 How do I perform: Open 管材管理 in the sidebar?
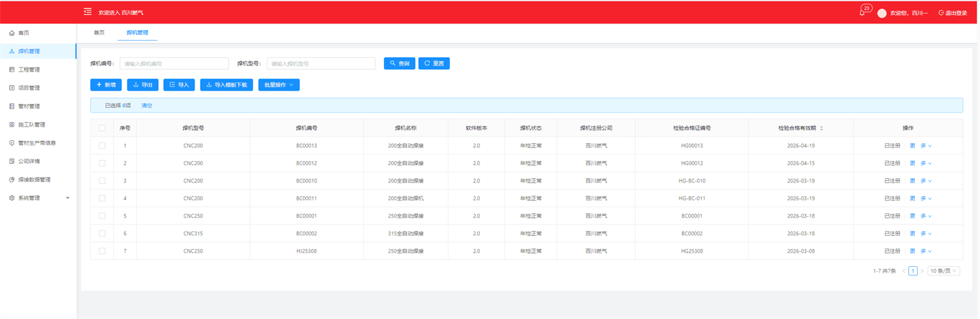(38, 106)
